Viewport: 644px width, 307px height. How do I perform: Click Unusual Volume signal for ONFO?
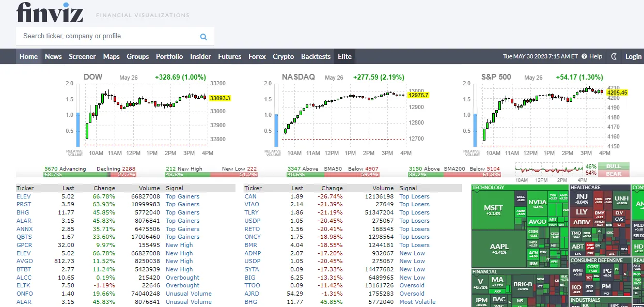189,294
